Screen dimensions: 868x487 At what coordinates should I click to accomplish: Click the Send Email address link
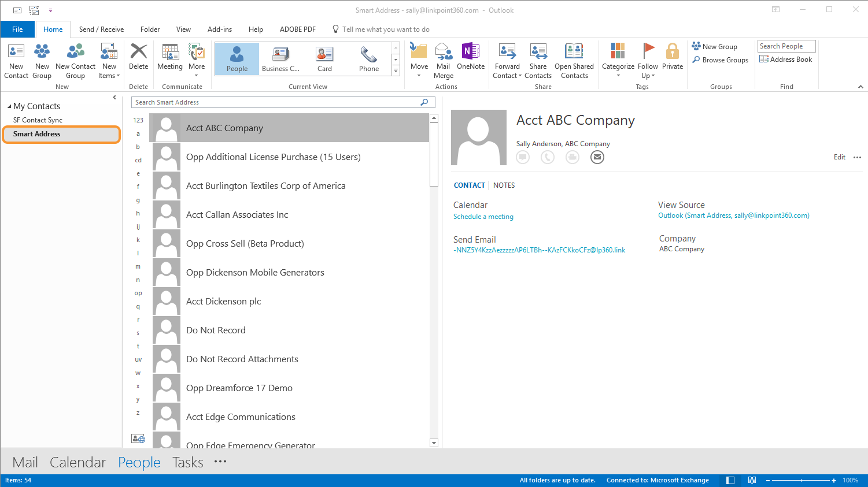pyautogui.click(x=540, y=250)
